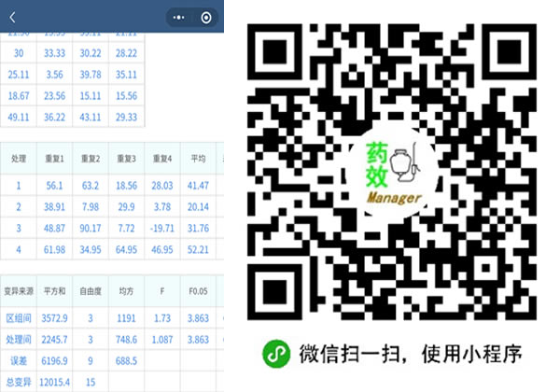This screenshot has height=392, width=560.
Task: Click sum of squares 2245.7
Action: coord(54,340)
